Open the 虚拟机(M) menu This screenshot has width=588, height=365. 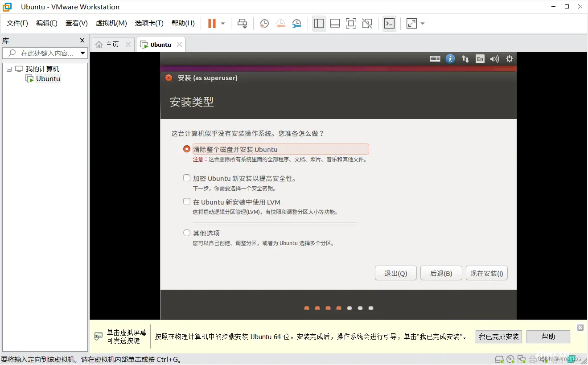coord(111,23)
